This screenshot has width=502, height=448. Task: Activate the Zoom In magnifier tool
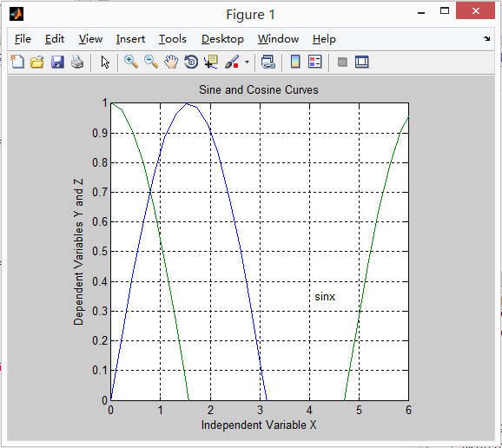tap(131, 62)
